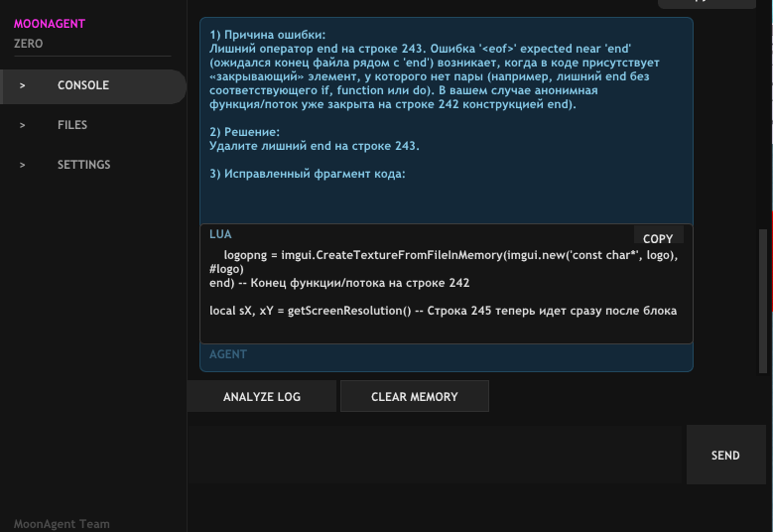This screenshot has height=532, width=773.
Task: Click the AGENT label below the code
Action: coord(228,354)
